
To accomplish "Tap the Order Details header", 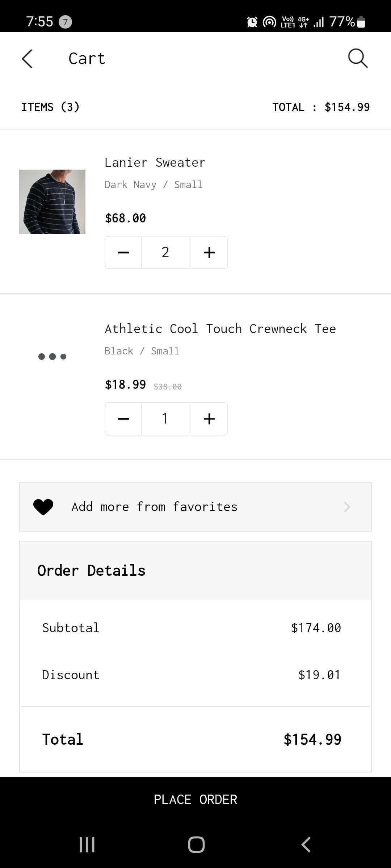I will 195,571.
